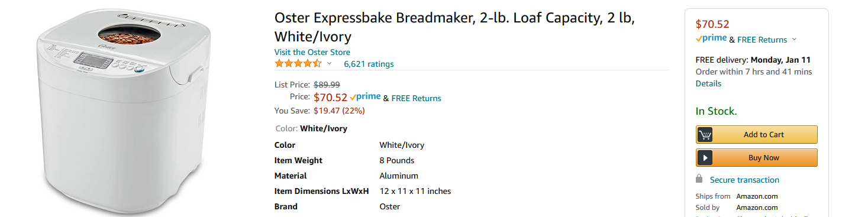Open the 6,621 ratings link
Image resolution: width=868 pixels, height=217 pixels.
pyautogui.click(x=369, y=64)
